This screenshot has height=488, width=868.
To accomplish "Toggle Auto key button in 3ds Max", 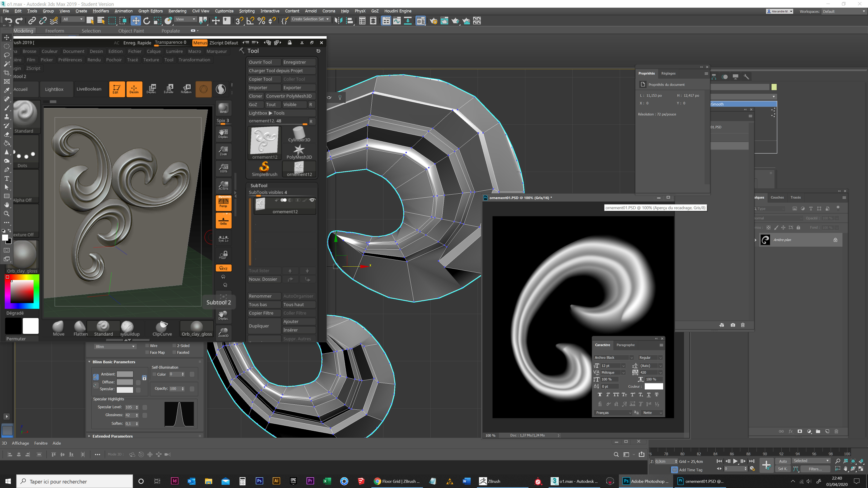I will 783,461.
